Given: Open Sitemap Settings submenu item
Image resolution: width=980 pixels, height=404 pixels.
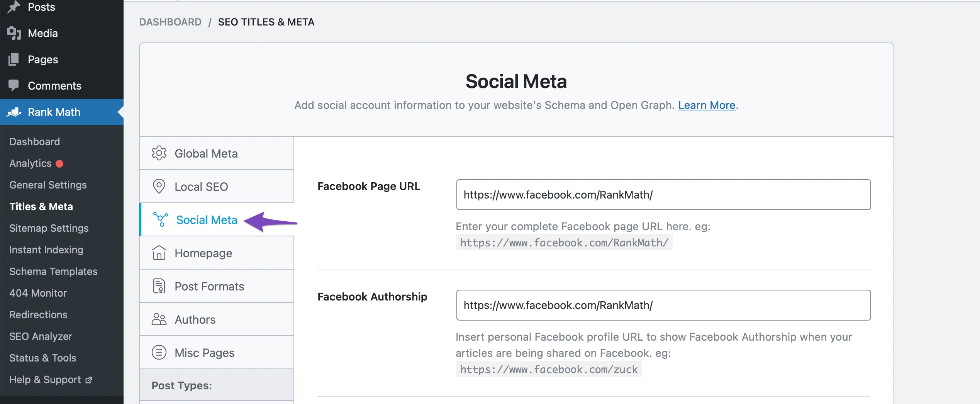Looking at the screenshot, I should tap(49, 228).
